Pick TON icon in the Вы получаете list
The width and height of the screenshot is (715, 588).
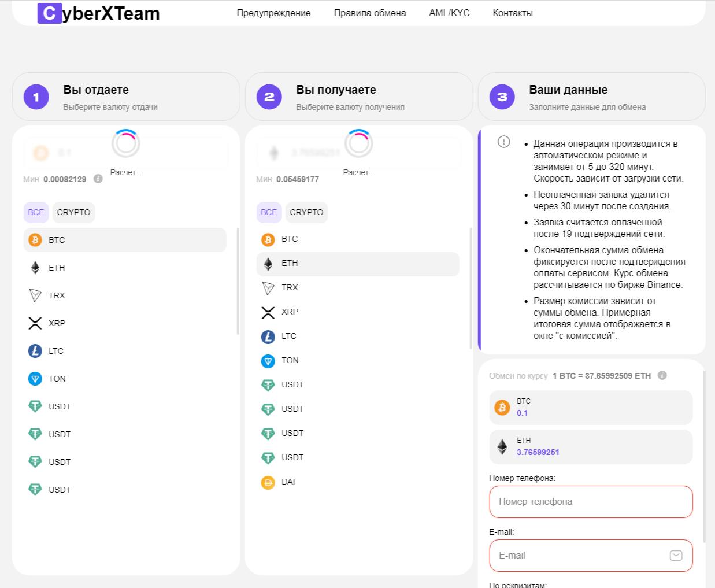[x=268, y=361]
